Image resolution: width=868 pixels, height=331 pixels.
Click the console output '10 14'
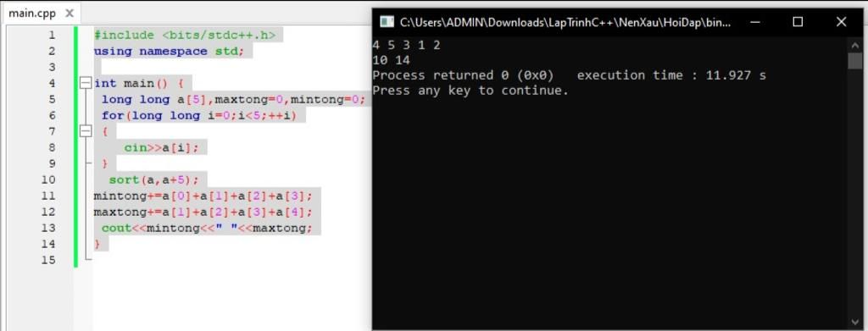(392, 60)
